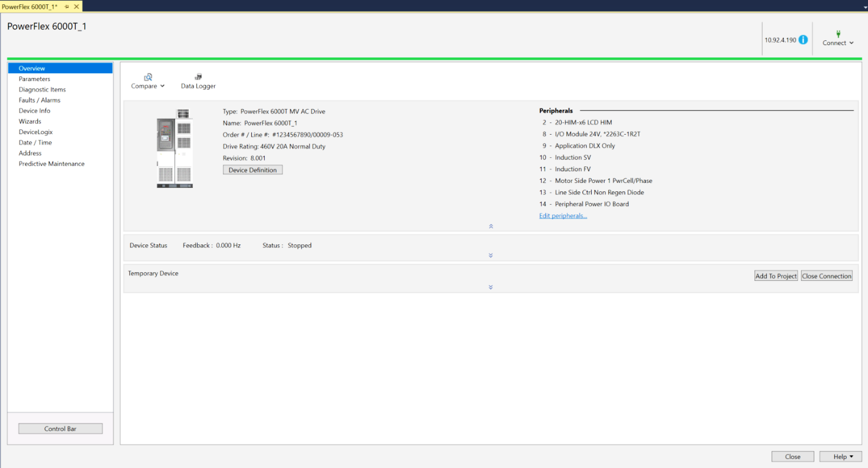Viewport: 868px width, 468px height.
Task: Click the Data Logger icon
Action: click(198, 76)
